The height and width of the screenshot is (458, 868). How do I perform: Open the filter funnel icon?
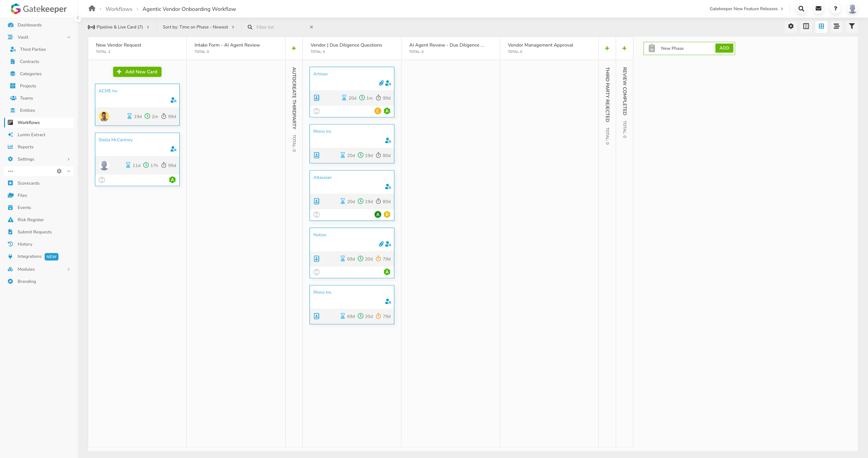click(x=852, y=26)
